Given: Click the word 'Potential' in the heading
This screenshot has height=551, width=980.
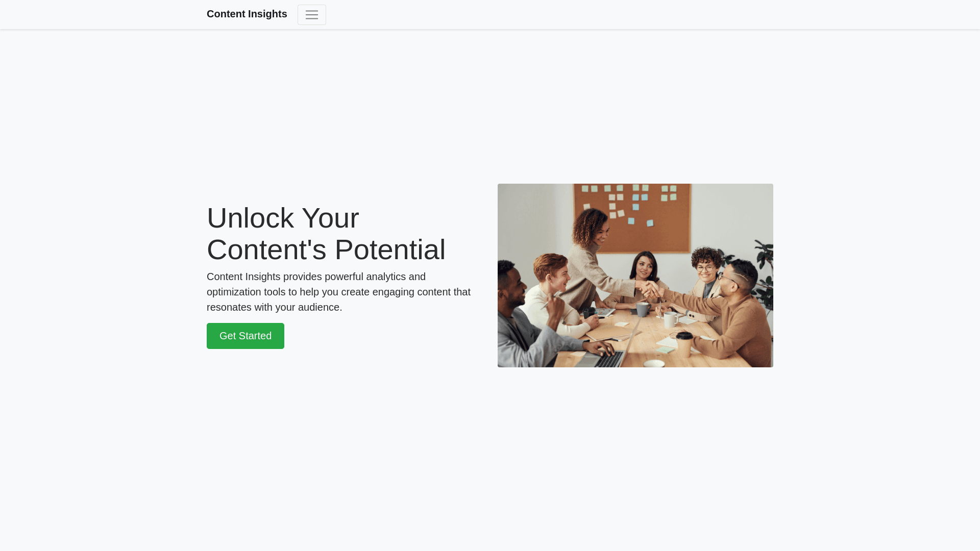Looking at the screenshot, I should [390, 250].
